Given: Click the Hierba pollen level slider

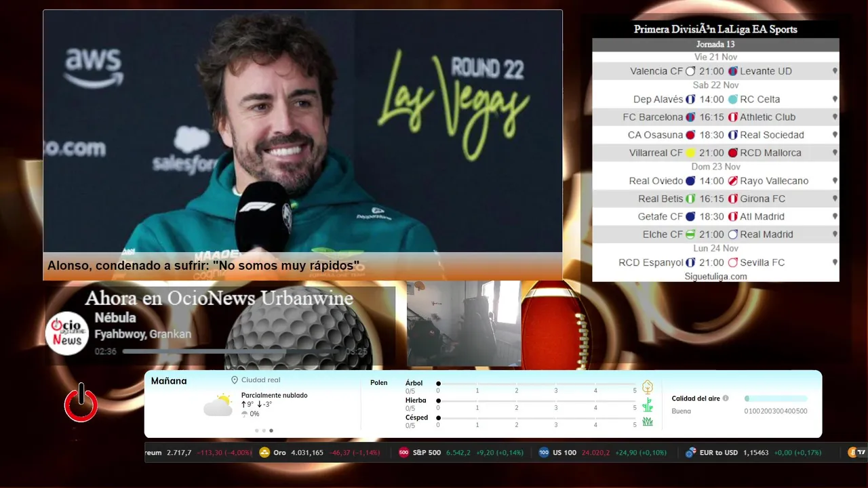Looking at the screenshot, I should 536,401.
